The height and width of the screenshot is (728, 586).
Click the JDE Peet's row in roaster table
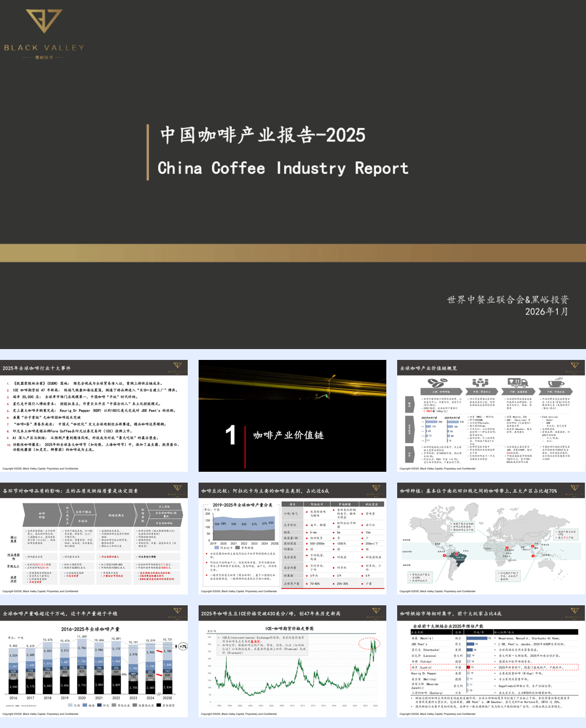(494, 644)
